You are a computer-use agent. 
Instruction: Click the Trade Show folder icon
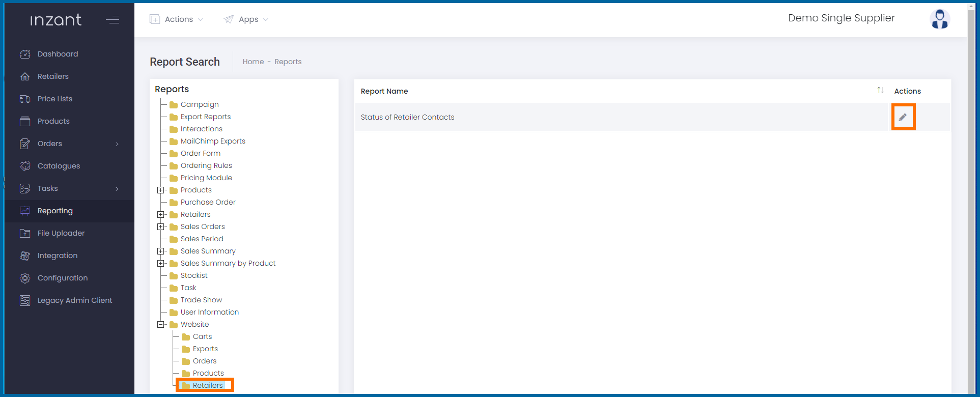(x=174, y=300)
